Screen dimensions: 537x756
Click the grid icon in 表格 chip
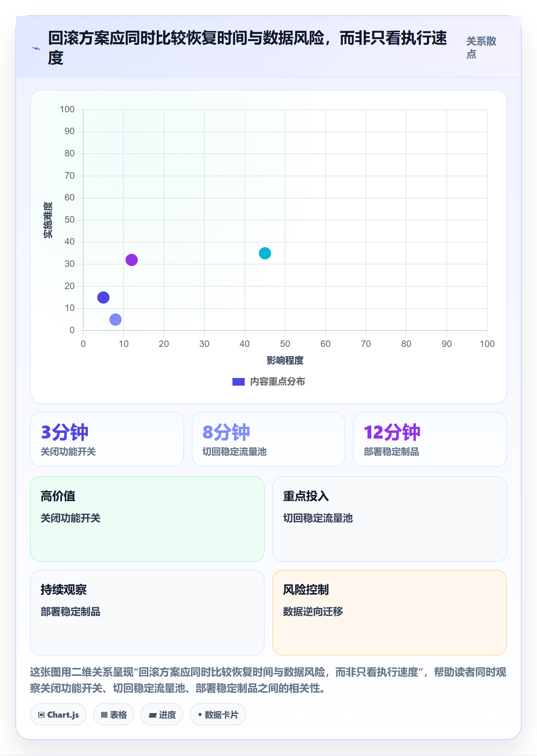pos(104,715)
